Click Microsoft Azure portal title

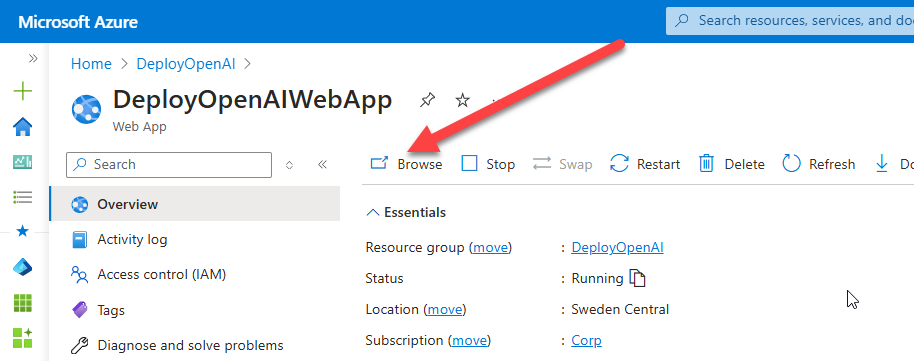pos(78,23)
